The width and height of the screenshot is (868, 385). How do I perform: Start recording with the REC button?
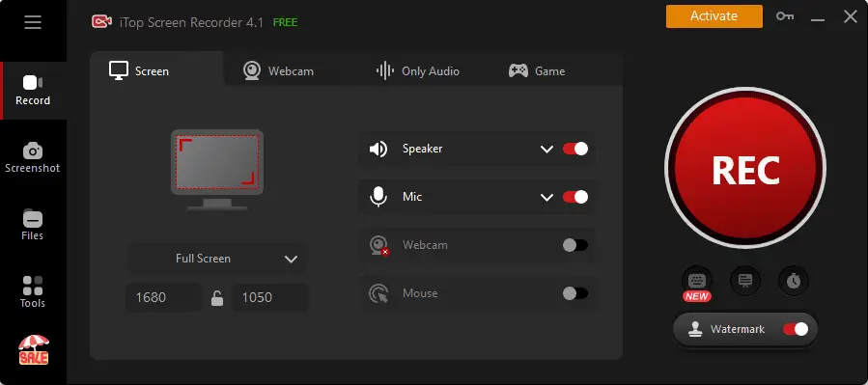click(x=745, y=168)
